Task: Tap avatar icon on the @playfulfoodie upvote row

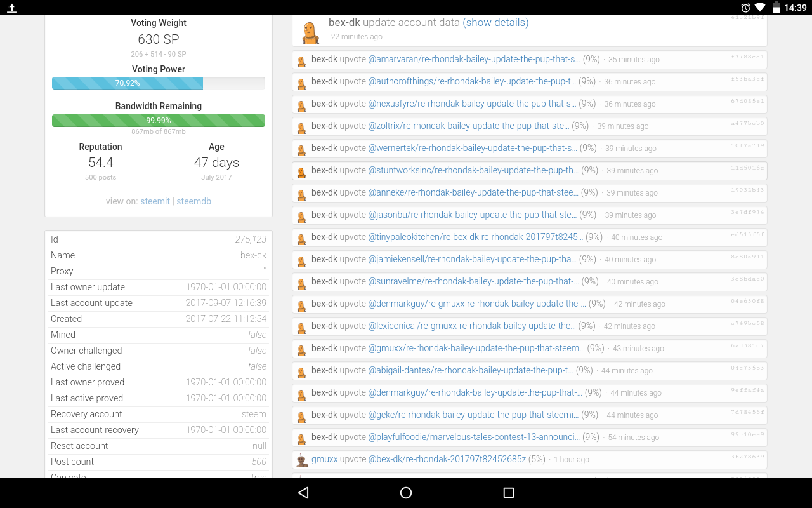Action: click(302, 439)
